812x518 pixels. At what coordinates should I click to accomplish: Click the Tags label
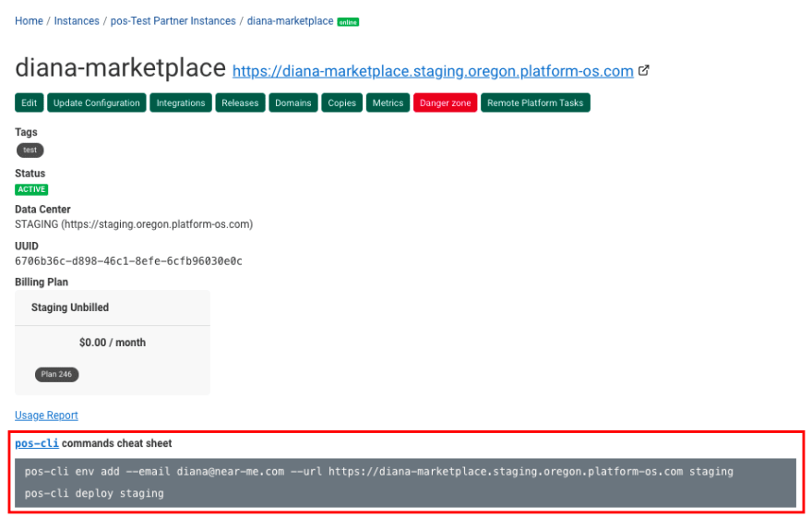pos(26,132)
